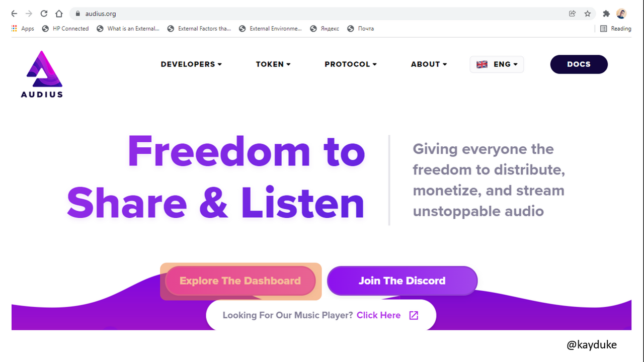Go back with browser back arrow

pyautogui.click(x=14, y=14)
